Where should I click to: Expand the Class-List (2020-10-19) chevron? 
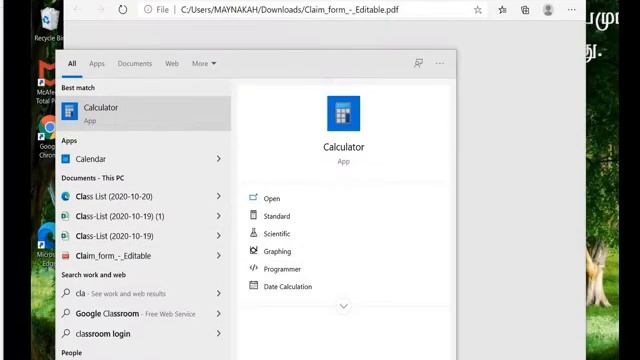(219, 236)
